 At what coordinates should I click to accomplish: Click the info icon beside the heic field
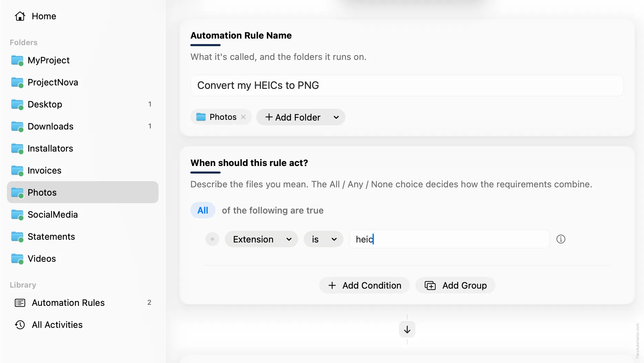[x=561, y=239]
